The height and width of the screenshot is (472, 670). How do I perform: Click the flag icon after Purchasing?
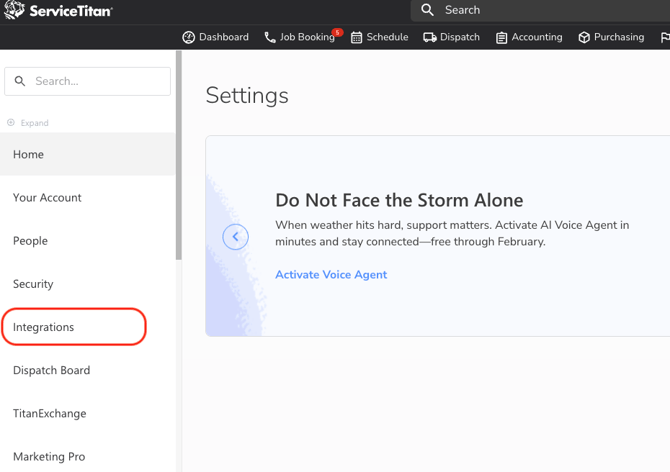click(665, 38)
